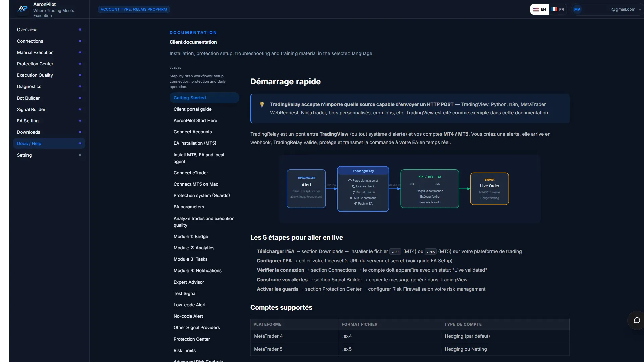Navigate to Execution Quality
Screen dimensions: 644x362
click(49, 75)
